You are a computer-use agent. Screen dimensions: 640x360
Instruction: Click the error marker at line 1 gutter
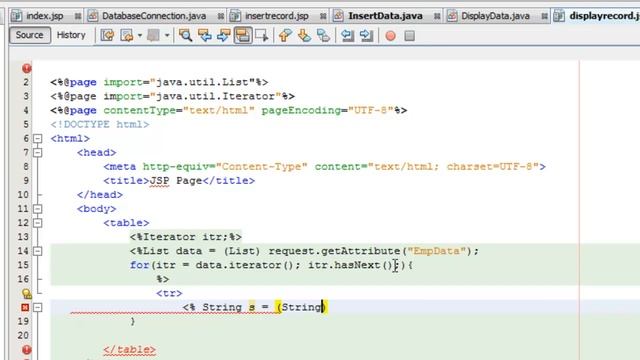[27, 68]
